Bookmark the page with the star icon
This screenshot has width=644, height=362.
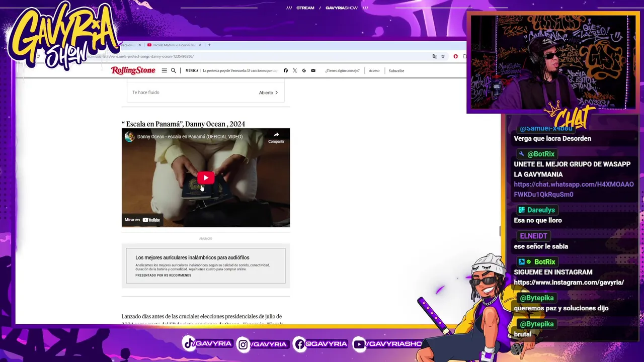click(443, 56)
